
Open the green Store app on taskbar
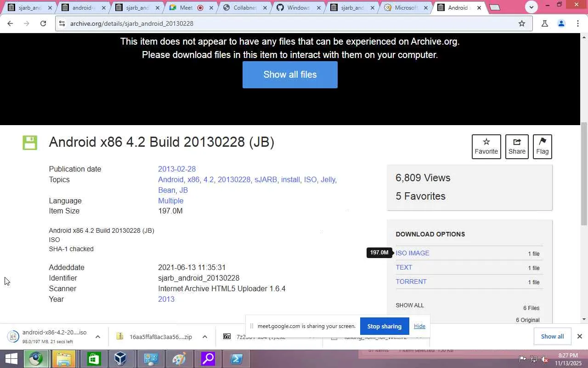tap(94, 359)
